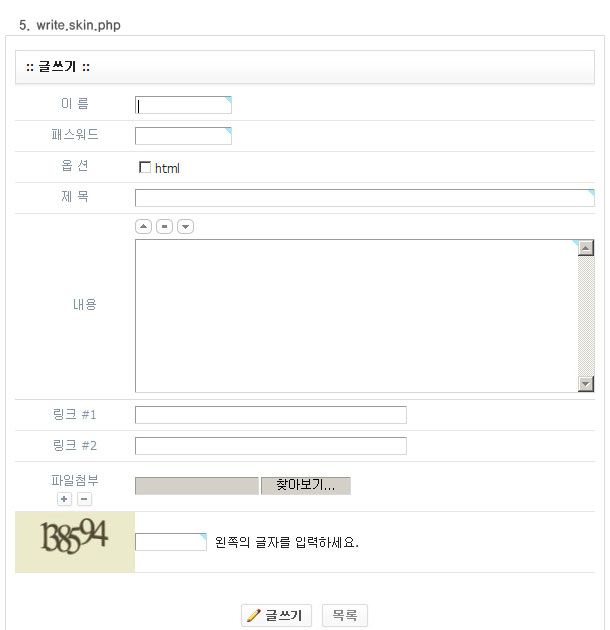Submit the post with the 글쓰기 button

pyautogui.click(x=276, y=615)
